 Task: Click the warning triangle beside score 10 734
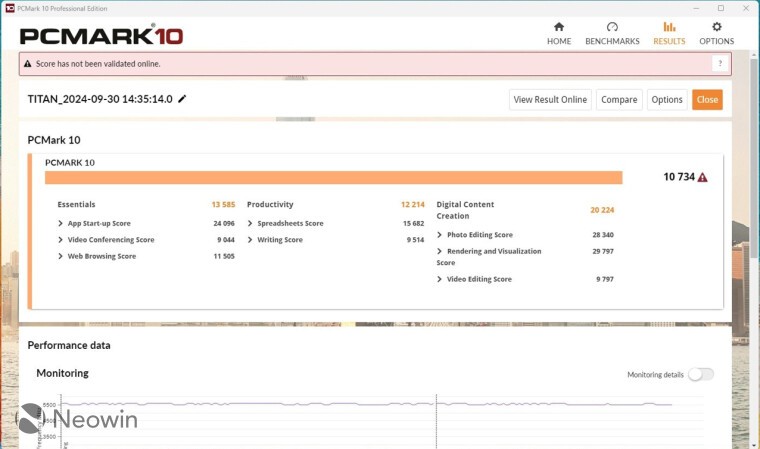703,177
